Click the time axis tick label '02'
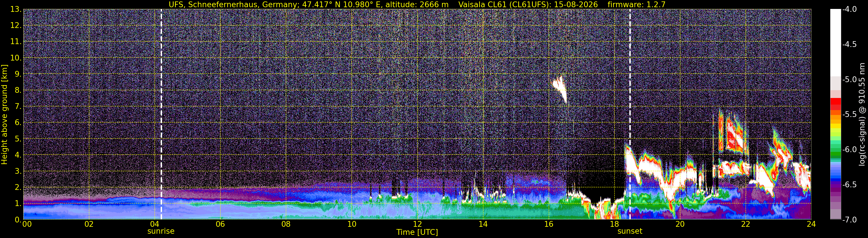 tap(89, 224)
